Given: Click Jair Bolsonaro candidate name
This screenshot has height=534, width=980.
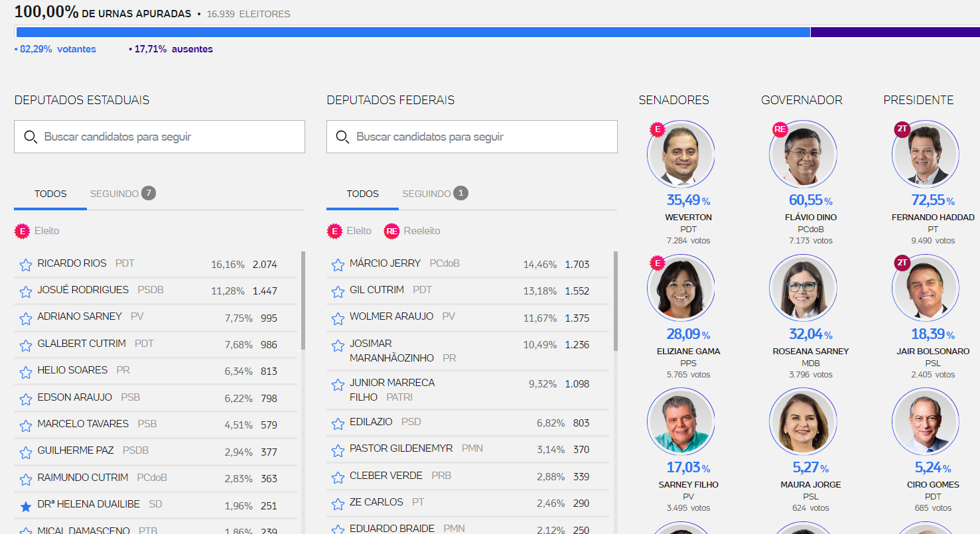Looking at the screenshot, I should coord(933,352).
